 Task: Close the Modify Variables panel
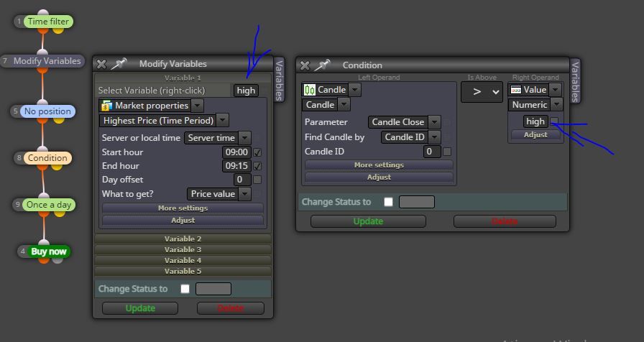pyautogui.click(x=101, y=64)
